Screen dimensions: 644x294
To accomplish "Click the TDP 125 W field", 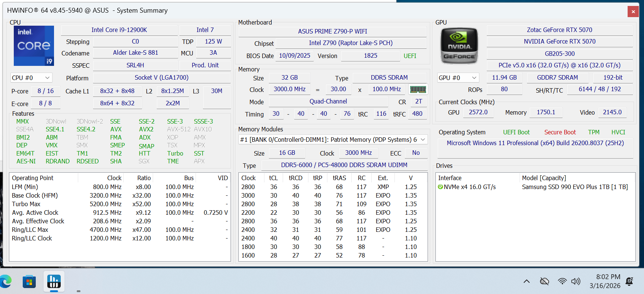I will 213,41.
